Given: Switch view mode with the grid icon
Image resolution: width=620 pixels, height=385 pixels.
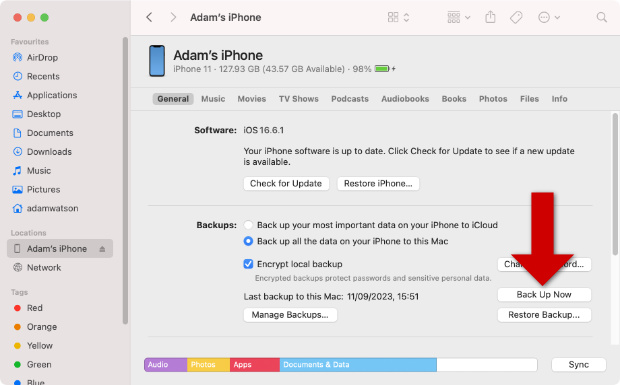Looking at the screenshot, I should (x=398, y=17).
